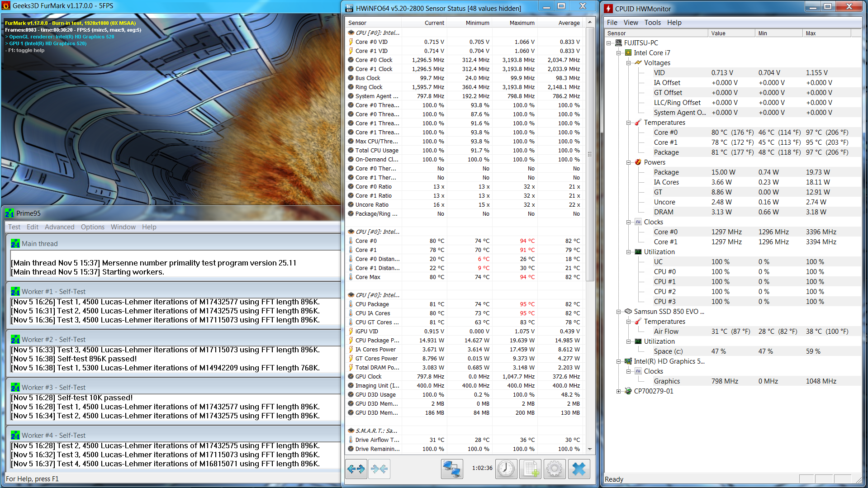
Task: Collapse Intel Core i7 tree node
Action: (x=619, y=53)
